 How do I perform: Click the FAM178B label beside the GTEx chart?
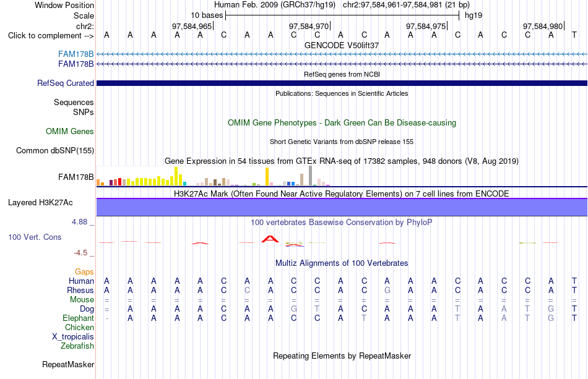click(x=76, y=177)
